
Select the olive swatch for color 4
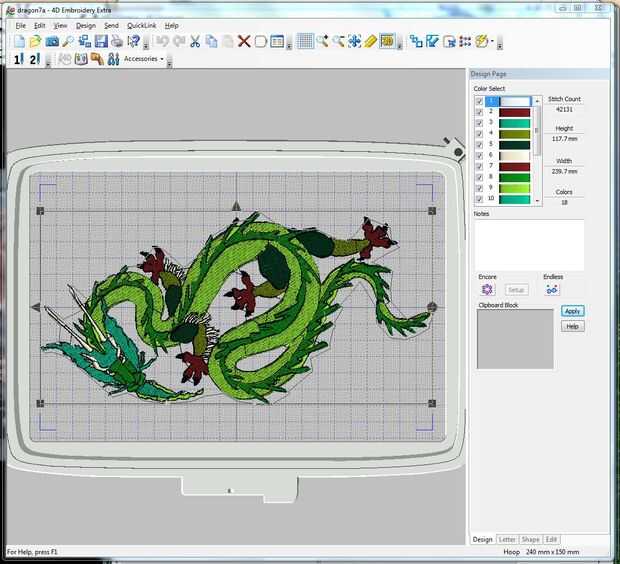coord(514,134)
